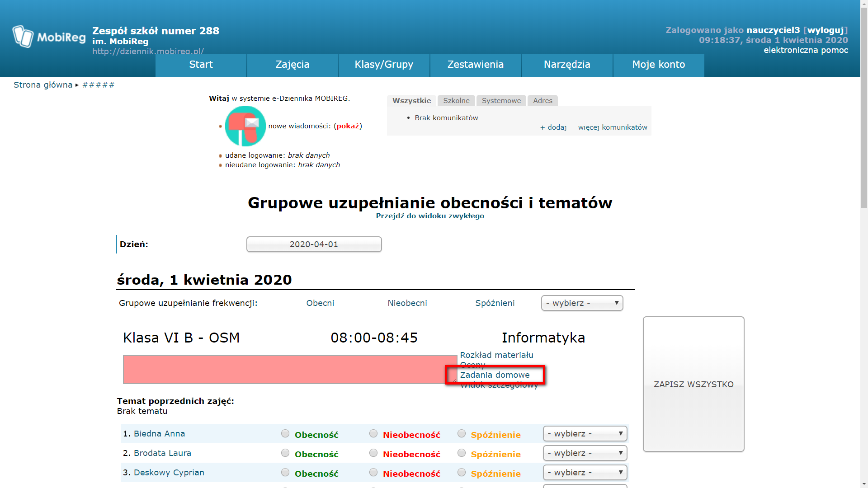Switch to the Szkolne tab
This screenshot has height=488, width=868.
tap(456, 101)
